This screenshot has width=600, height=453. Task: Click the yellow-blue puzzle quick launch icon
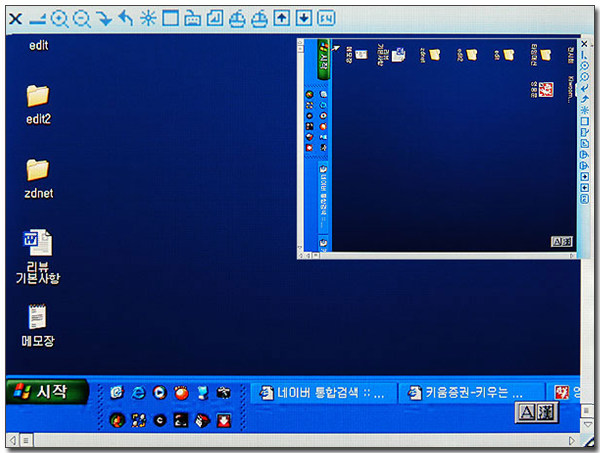pos(139,420)
